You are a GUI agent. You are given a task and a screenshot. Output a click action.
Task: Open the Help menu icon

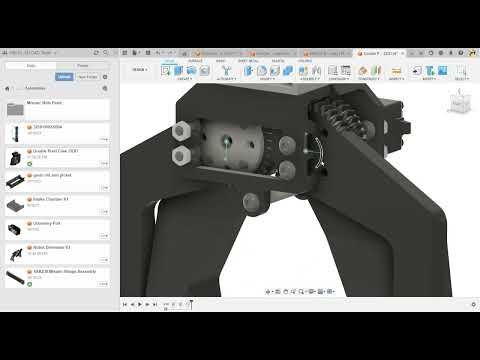461,53
